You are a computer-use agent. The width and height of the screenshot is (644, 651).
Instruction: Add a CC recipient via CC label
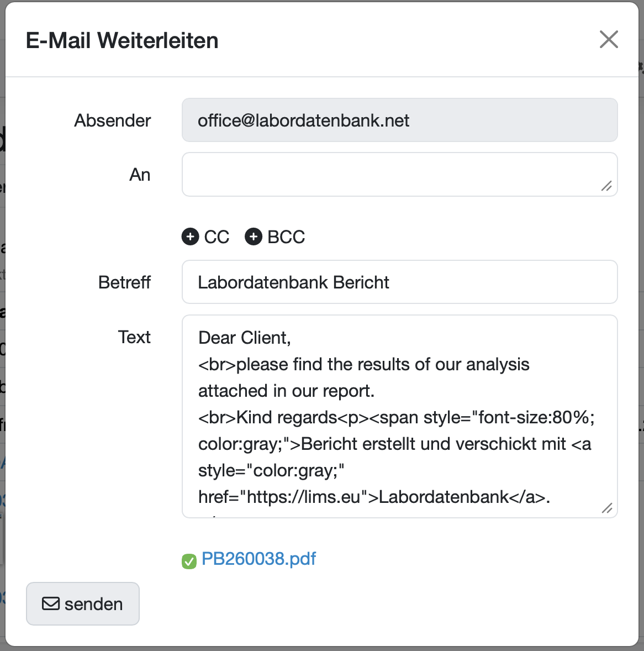click(x=217, y=237)
